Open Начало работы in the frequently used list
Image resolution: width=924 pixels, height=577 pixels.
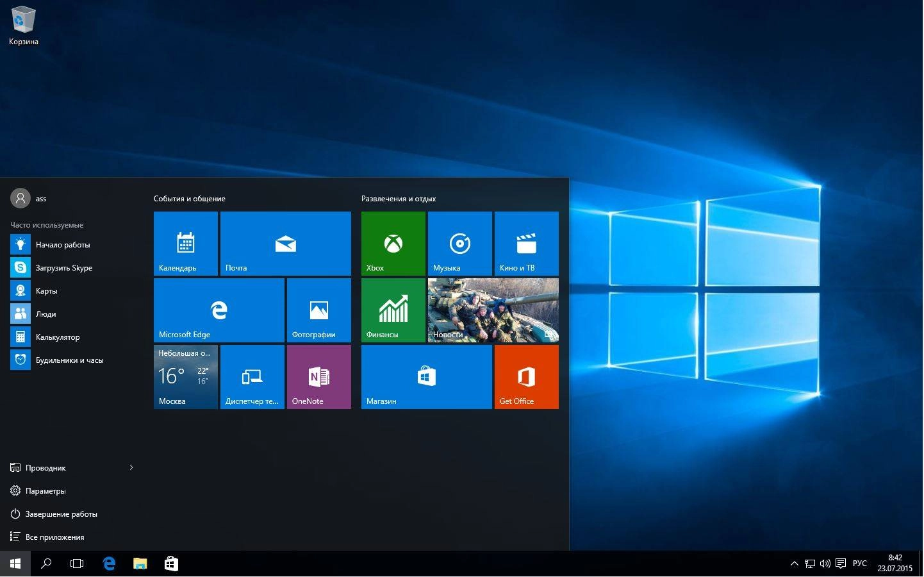click(72, 245)
